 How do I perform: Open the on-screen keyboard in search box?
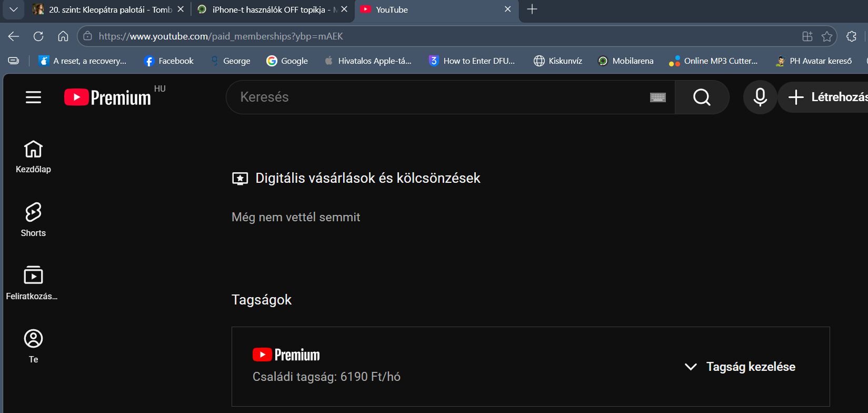click(658, 97)
